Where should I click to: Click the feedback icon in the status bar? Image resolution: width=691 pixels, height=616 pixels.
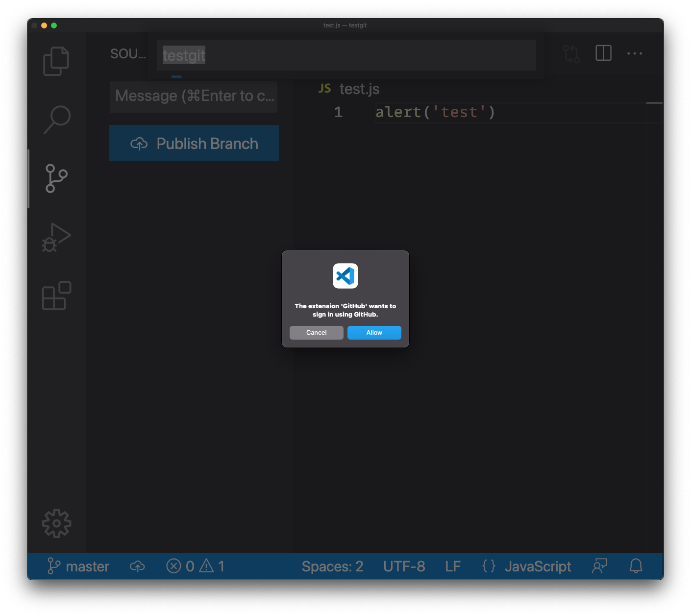tap(599, 566)
